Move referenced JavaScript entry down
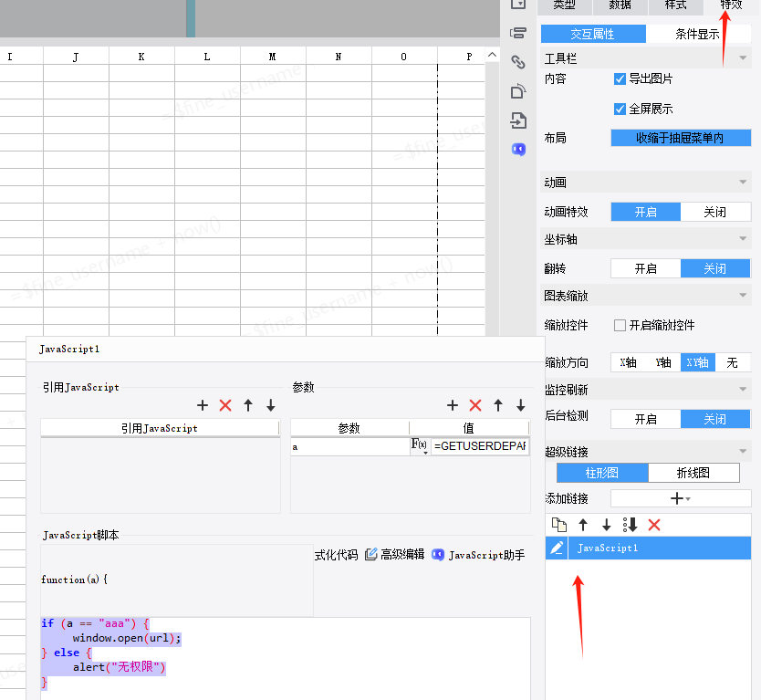This screenshot has width=761, height=700. 271,405
